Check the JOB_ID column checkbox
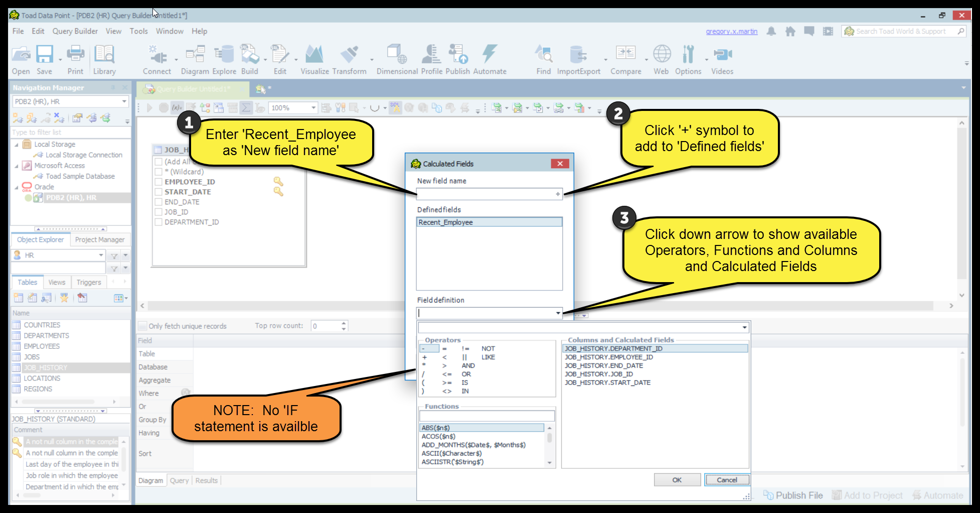 coord(158,212)
